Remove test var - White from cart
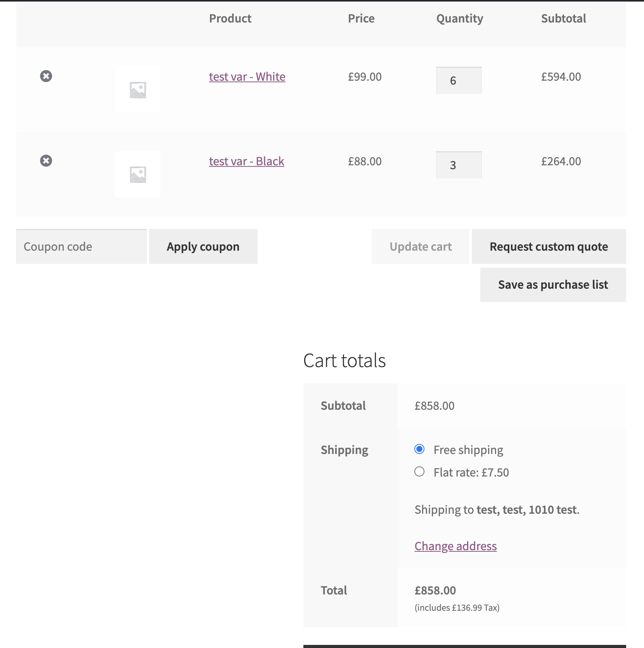This screenshot has height=648, width=644. coord(46,76)
